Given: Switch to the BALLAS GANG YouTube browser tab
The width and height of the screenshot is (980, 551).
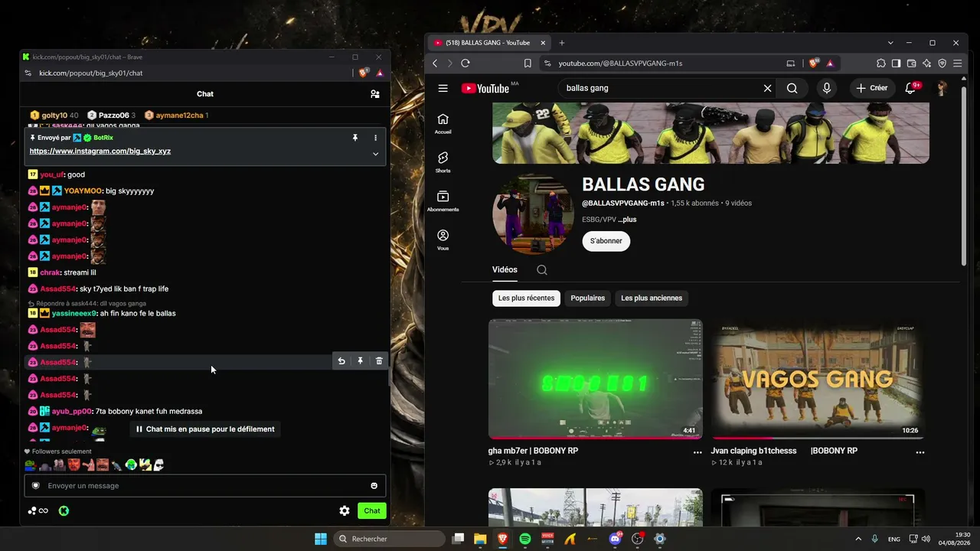Looking at the screenshot, I should [x=488, y=43].
